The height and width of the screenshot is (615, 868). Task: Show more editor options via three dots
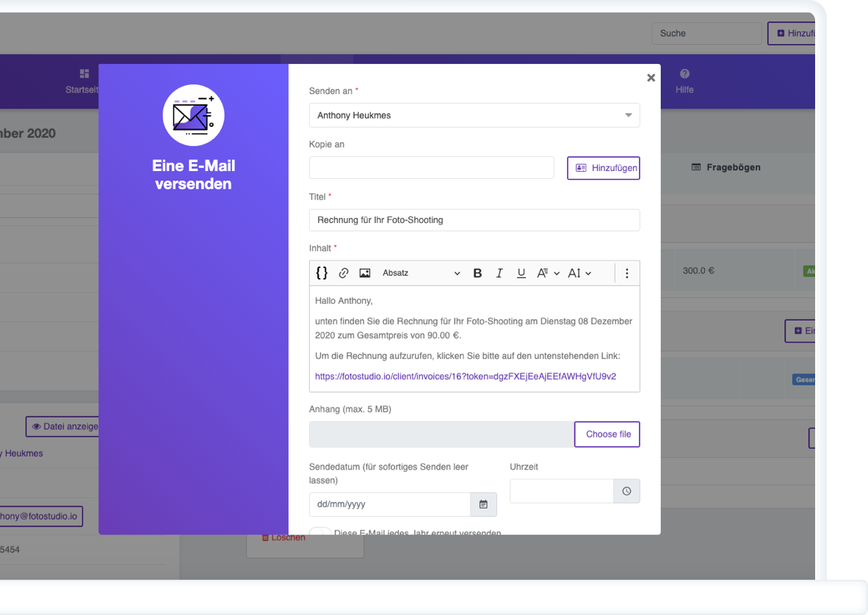coord(626,273)
